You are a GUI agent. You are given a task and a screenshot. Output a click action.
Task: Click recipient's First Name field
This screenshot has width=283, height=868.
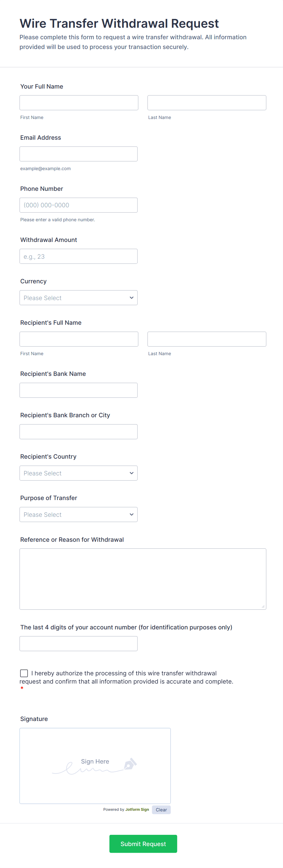(79, 339)
